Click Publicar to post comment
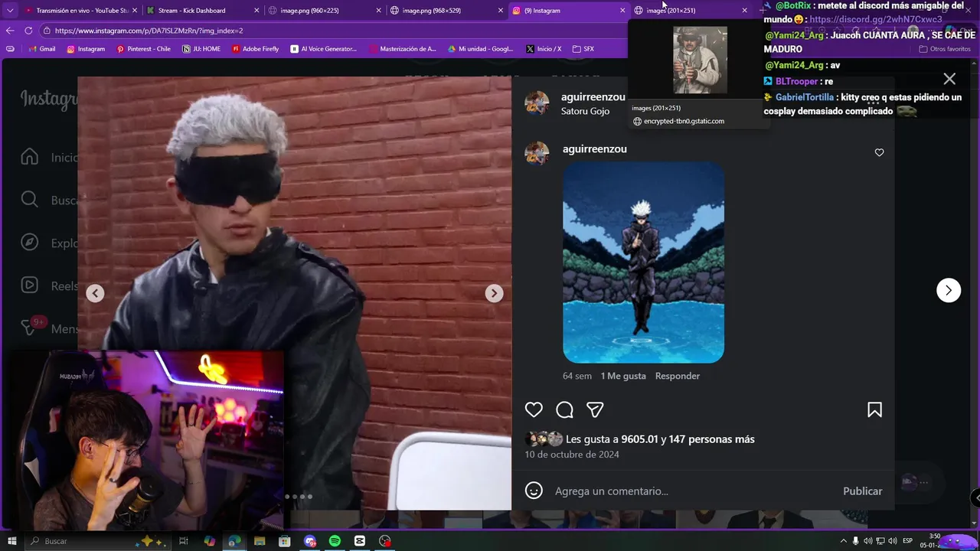This screenshot has width=980, height=551. [x=863, y=491]
